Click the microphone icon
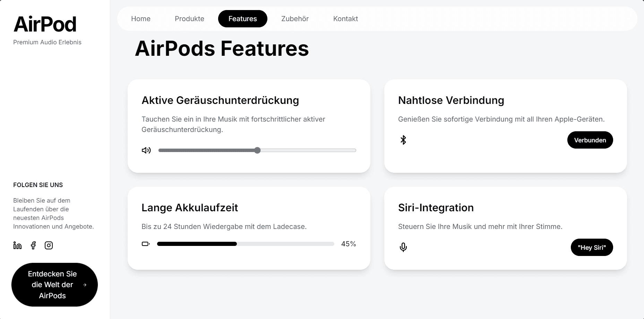The image size is (644, 319). click(x=403, y=247)
